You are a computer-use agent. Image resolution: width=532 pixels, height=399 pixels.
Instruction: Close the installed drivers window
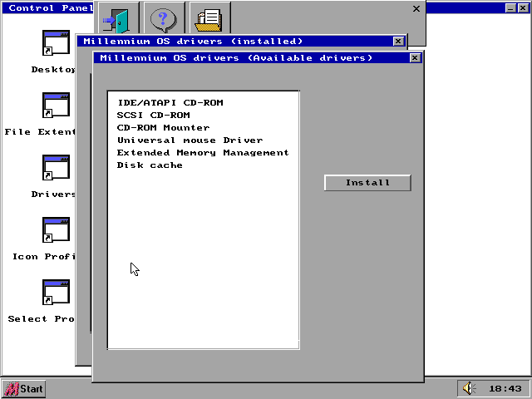coord(398,42)
